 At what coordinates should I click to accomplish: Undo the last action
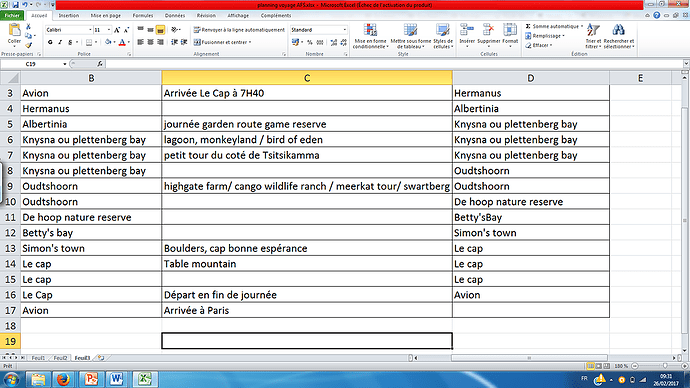(25, 4)
